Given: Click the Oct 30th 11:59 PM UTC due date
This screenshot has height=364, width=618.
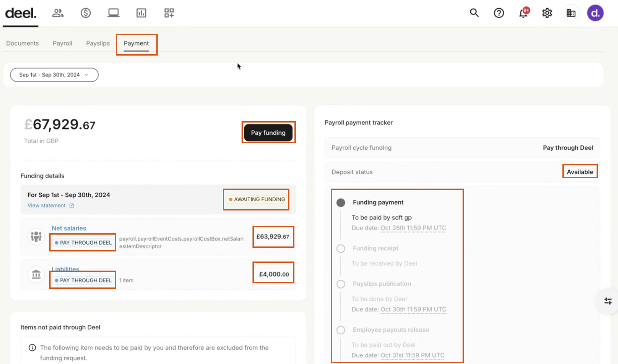Looking at the screenshot, I should [x=413, y=309].
